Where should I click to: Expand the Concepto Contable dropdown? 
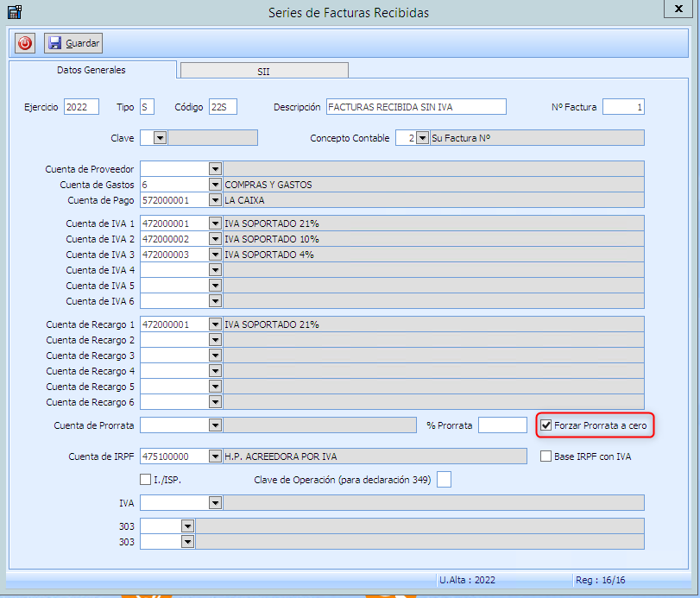[x=421, y=138]
